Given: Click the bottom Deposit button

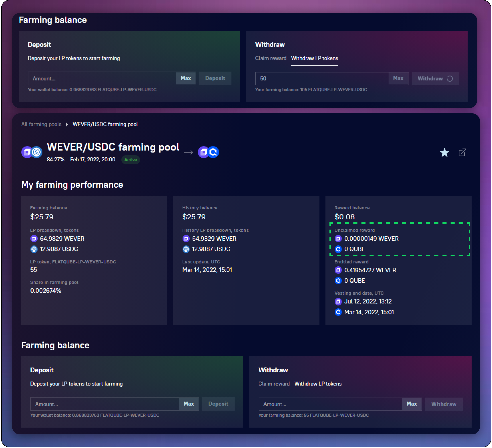Looking at the screenshot, I should coord(218,404).
